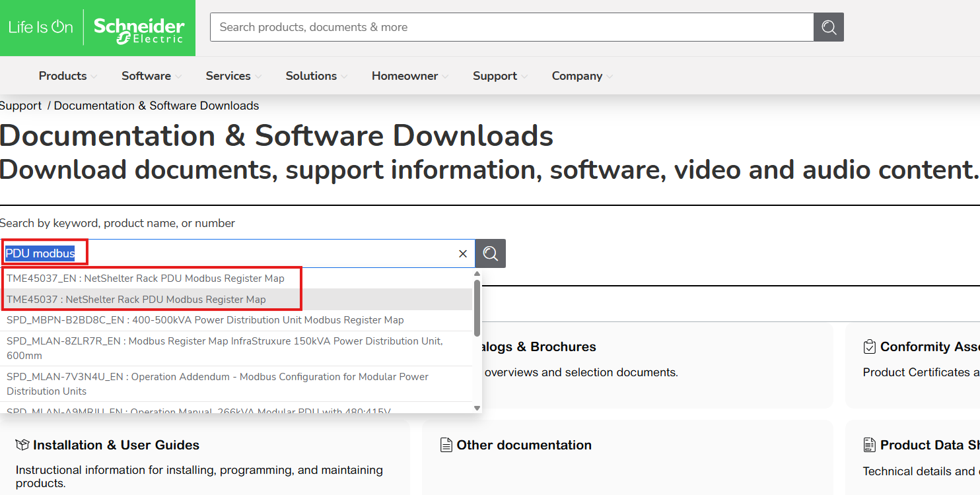Open Installation & User Guides category

[x=116, y=445]
